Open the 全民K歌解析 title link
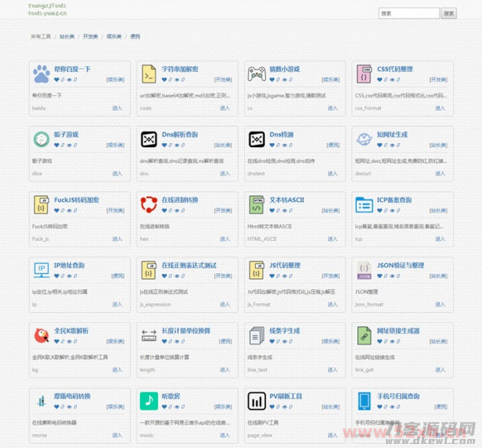Screen dimensions: 482x448 [71, 331]
